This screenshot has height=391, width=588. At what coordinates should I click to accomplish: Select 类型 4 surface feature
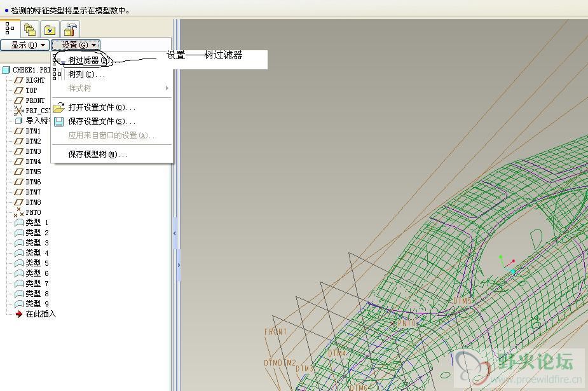(x=37, y=253)
